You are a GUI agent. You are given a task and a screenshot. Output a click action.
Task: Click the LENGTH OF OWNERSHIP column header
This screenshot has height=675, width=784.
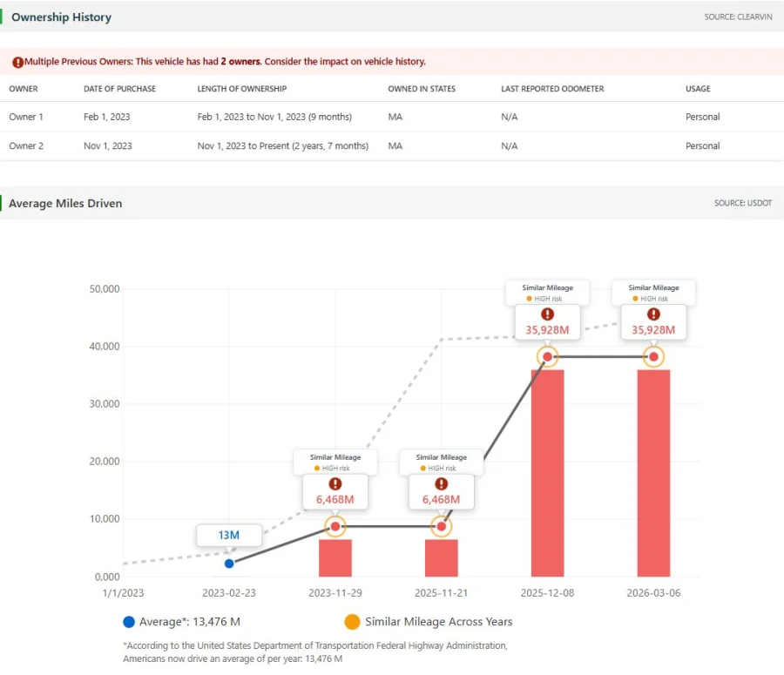(241, 89)
